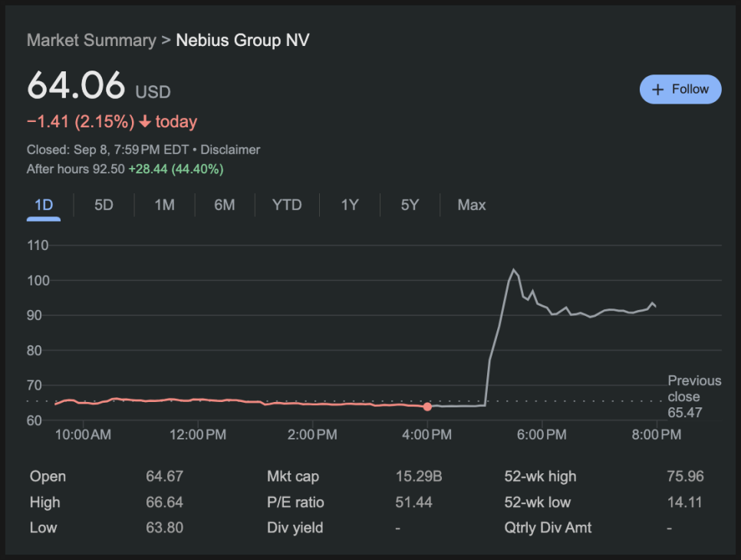Click the Qtrly Div Amt label

548,527
